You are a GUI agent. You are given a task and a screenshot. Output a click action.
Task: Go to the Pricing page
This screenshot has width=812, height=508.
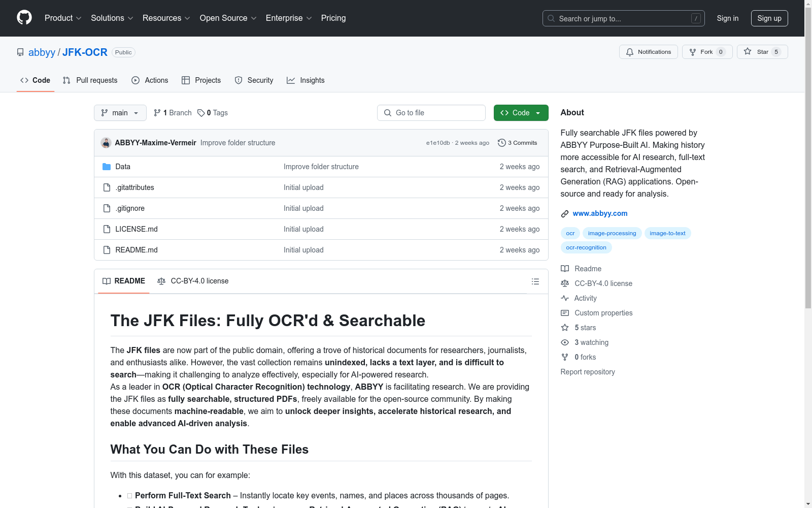tap(333, 18)
